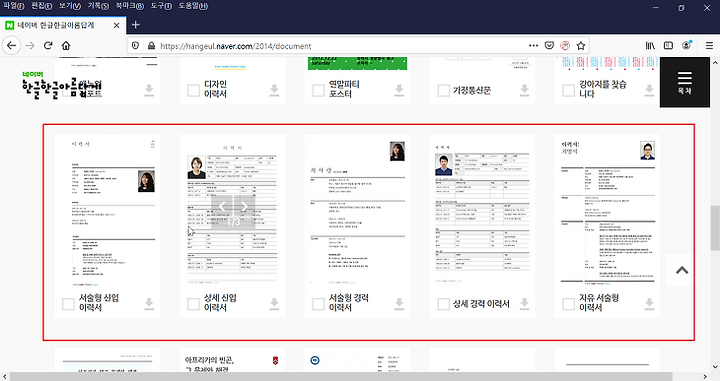Open the 편집 menu
This screenshot has height=381, width=720.
click(42, 6)
